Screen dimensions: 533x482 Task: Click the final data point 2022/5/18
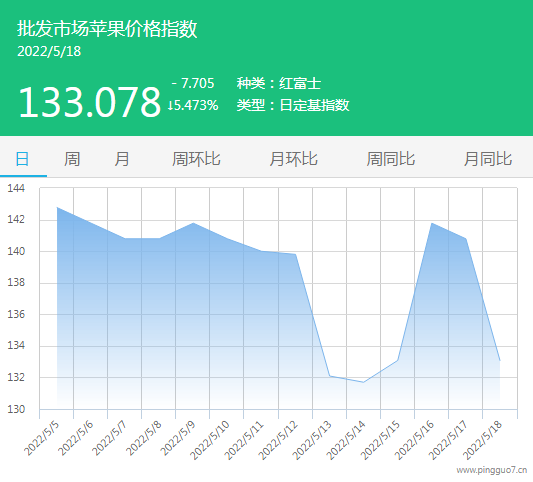[x=500, y=360]
